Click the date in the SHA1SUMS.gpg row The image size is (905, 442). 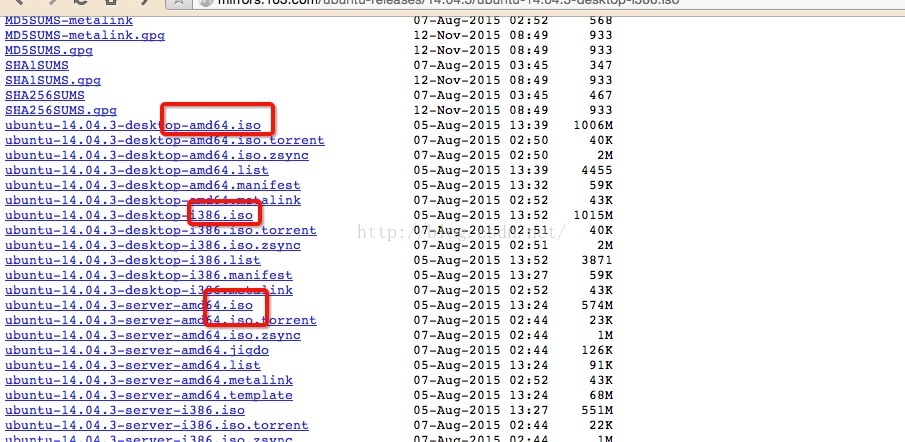coord(481,80)
